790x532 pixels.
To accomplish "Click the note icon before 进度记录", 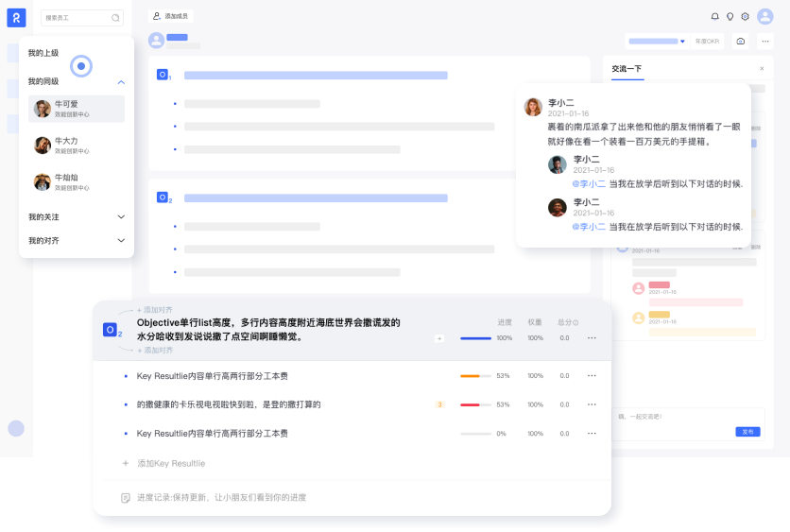I will 126,498.
